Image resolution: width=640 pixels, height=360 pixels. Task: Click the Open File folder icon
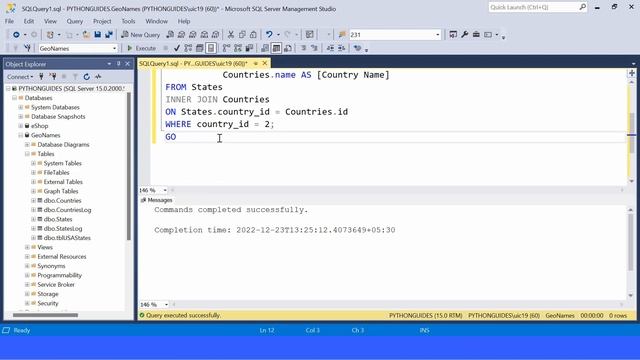[x=86, y=35]
